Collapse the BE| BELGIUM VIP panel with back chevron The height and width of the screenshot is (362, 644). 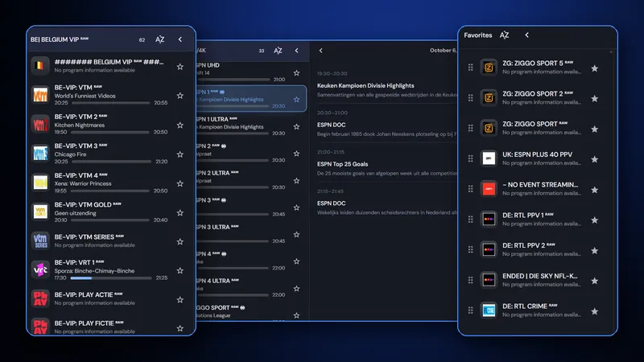(x=180, y=39)
